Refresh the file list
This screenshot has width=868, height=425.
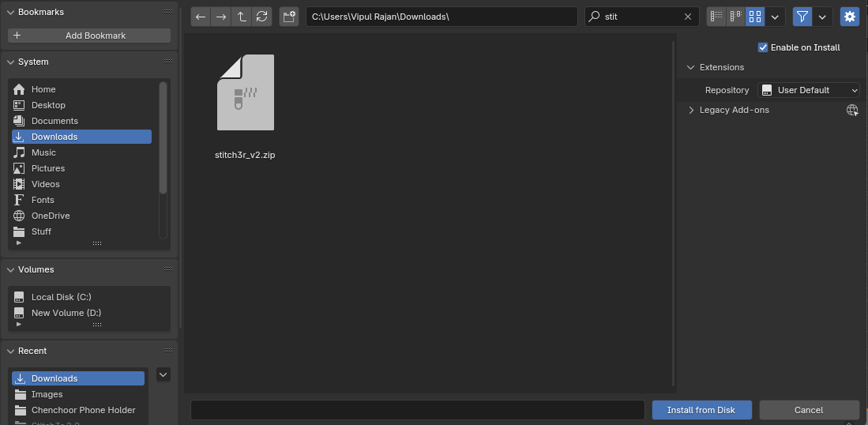click(262, 17)
